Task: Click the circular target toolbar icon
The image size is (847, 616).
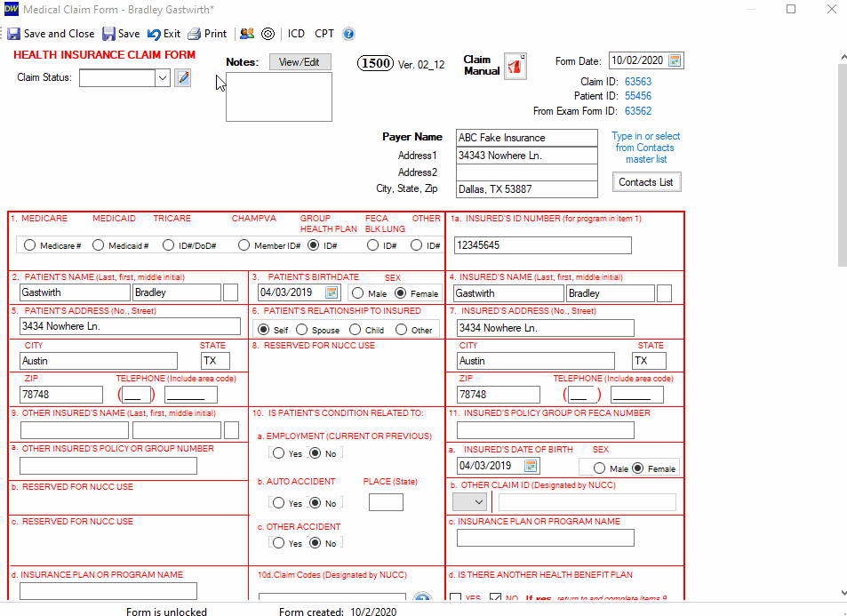Action: 268,34
